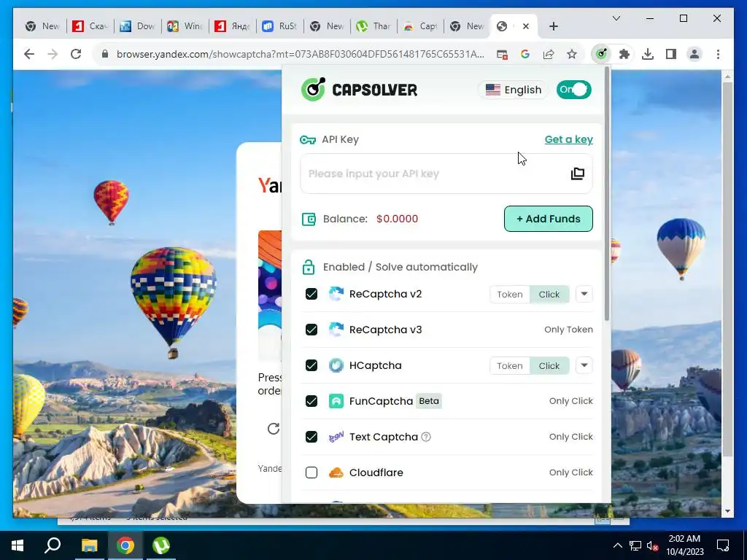Switch to the Янде tab
This screenshot has width=747, height=560.
tap(232, 26)
